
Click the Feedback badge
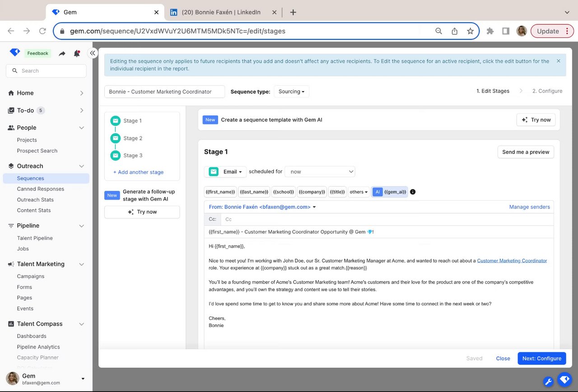pos(37,53)
